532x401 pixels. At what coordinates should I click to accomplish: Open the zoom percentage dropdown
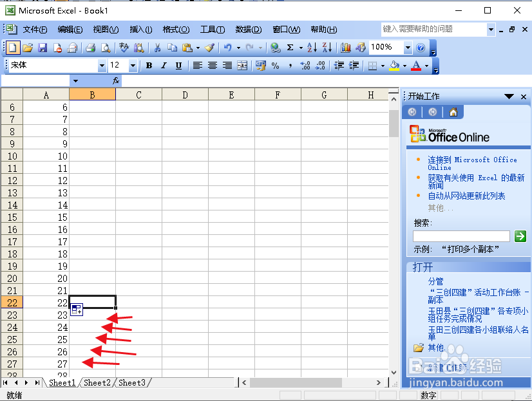pos(408,48)
